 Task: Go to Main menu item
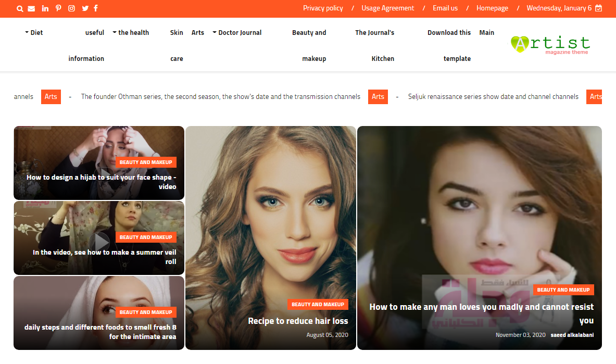click(x=487, y=33)
